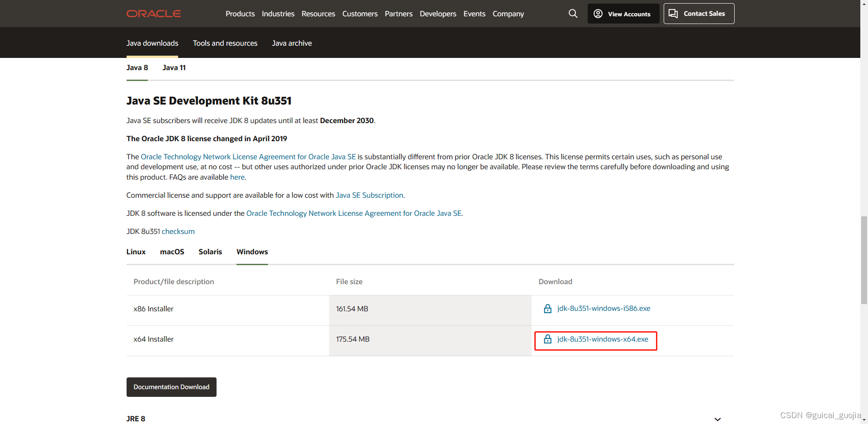Click the Documentation Download button
The image size is (868, 424).
[171, 387]
